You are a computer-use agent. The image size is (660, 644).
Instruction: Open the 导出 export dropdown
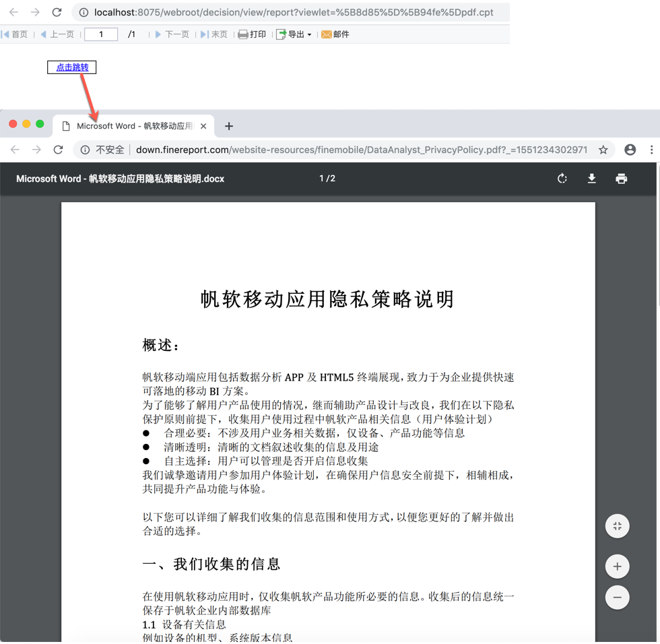click(294, 34)
